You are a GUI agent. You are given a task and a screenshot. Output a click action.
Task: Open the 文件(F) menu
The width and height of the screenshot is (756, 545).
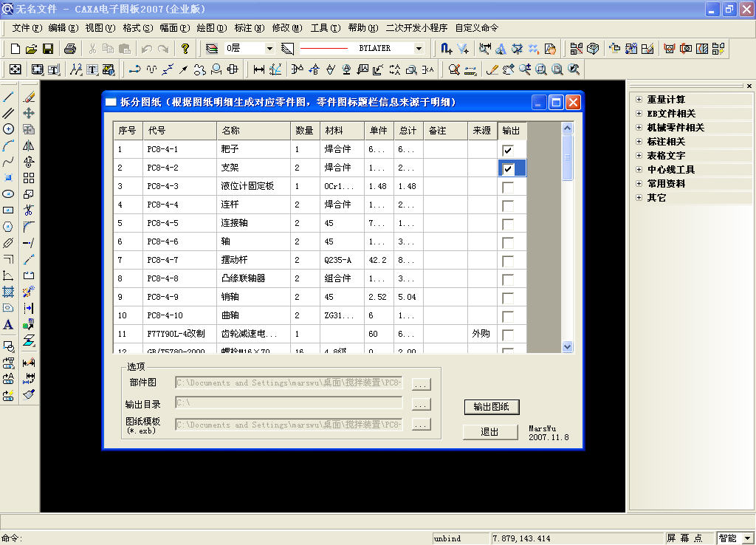(x=27, y=28)
